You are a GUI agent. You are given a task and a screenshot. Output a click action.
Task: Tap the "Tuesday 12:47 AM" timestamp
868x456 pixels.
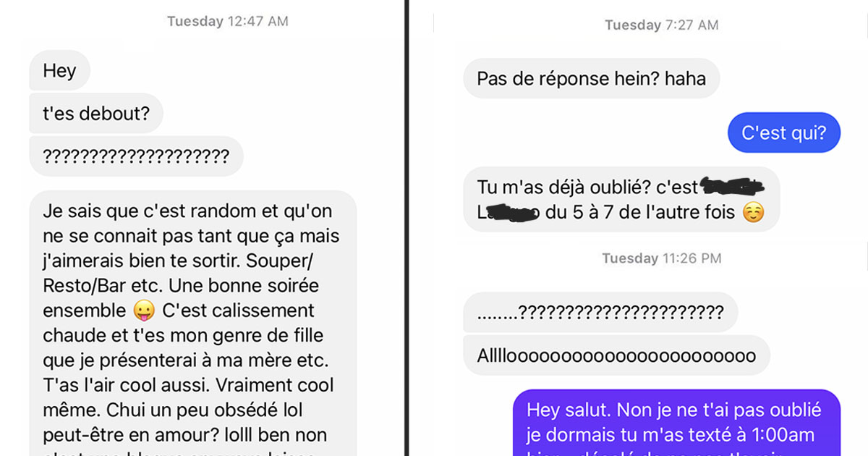(228, 22)
